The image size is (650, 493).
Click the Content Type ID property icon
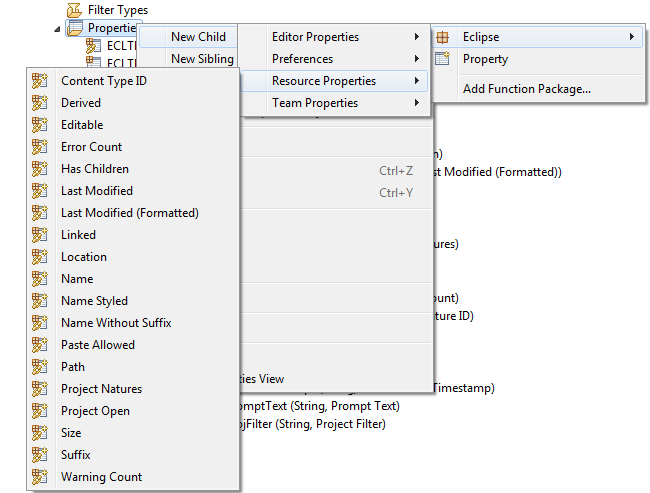(40, 81)
